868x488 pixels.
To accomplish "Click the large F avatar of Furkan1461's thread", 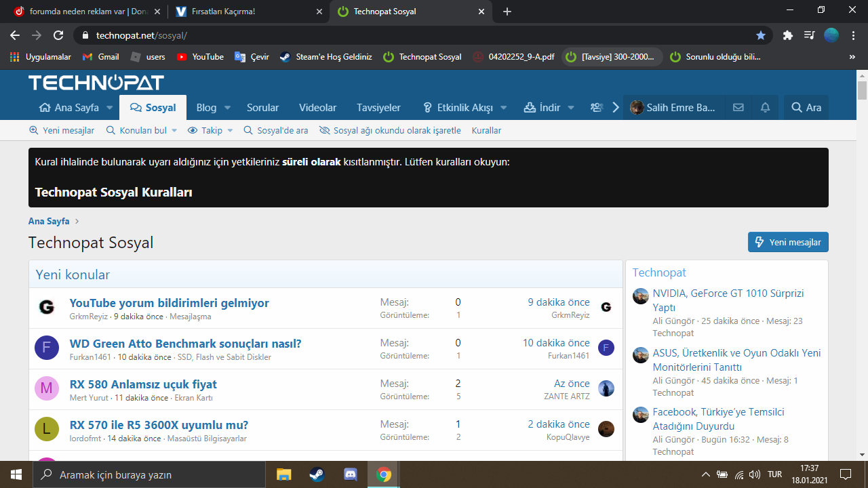I will (46, 348).
